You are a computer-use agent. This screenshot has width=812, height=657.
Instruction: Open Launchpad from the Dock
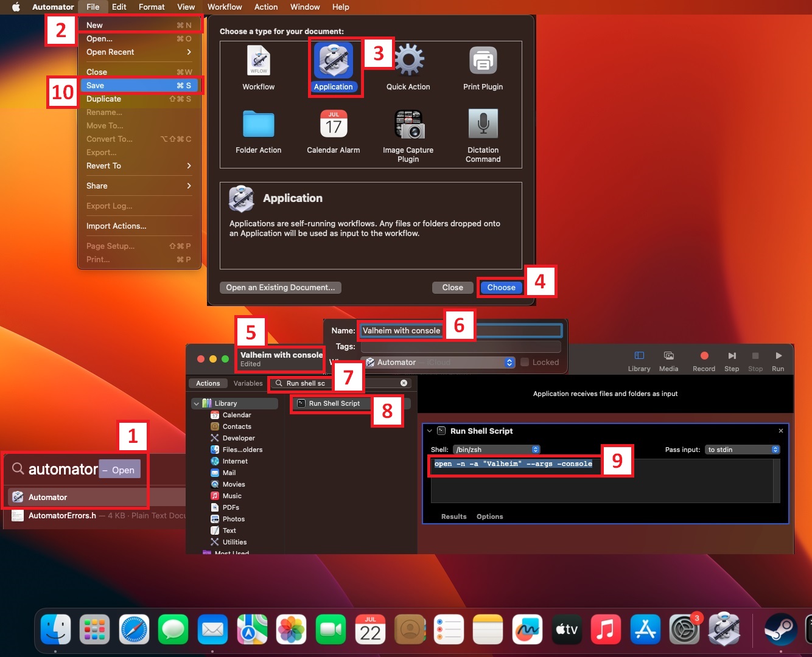click(94, 629)
